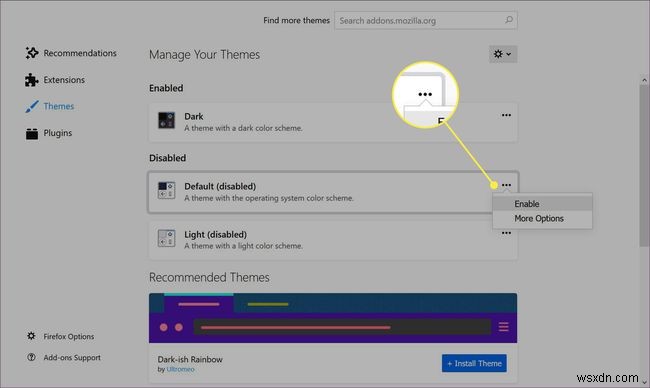Open the Plugins sidebar section
650x388 pixels.
coord(49,133)
